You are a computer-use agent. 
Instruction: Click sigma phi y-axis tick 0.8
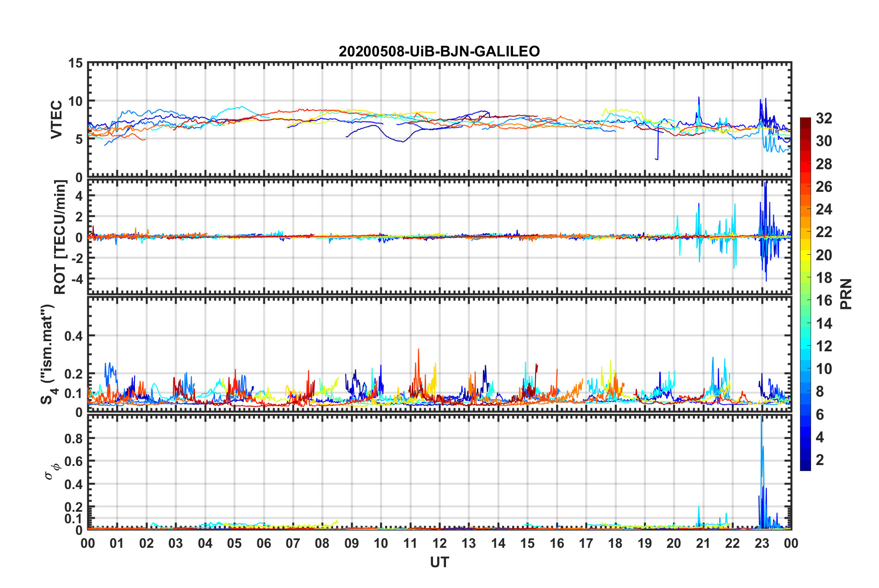73,438
